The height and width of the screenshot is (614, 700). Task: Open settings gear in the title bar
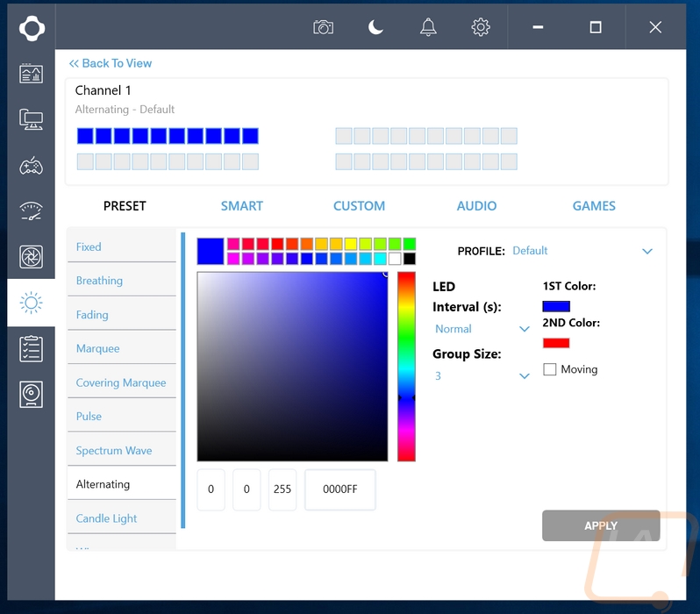[x=481, y=27]
